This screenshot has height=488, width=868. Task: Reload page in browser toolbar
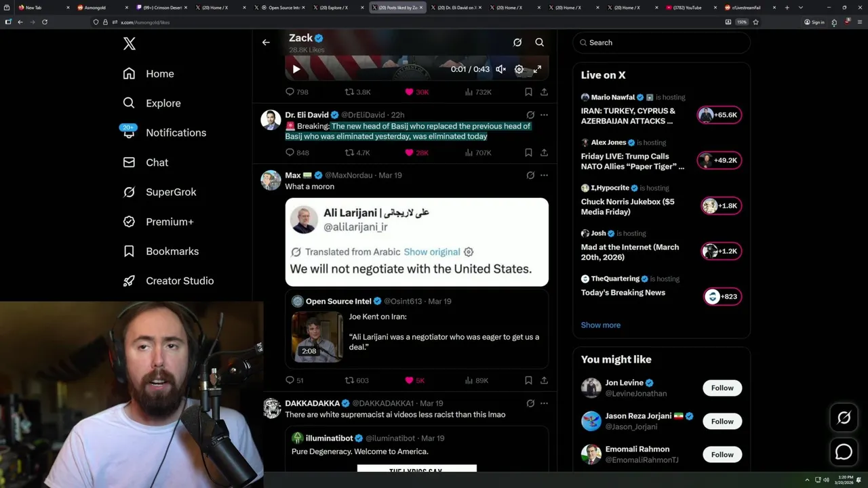45,22
